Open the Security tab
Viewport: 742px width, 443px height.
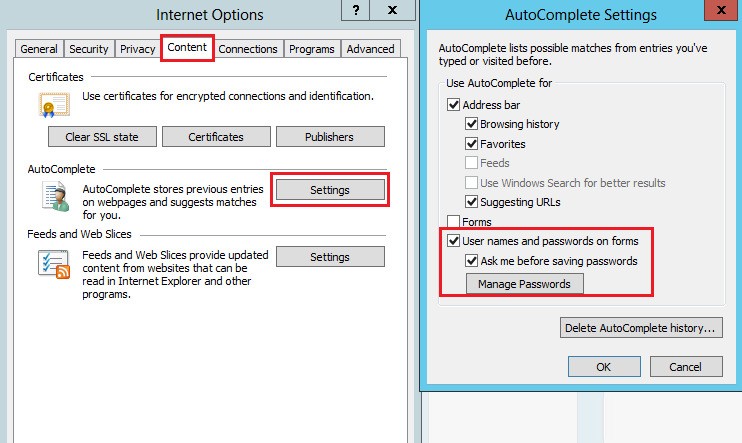[89, 49]
